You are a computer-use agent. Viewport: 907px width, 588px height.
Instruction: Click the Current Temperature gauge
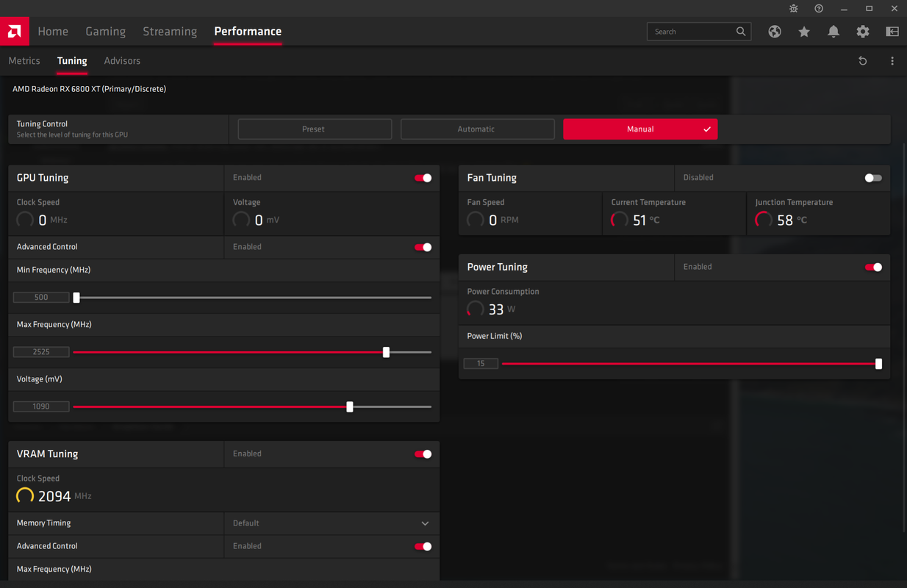pyautogui.click(x=620, y=220)
